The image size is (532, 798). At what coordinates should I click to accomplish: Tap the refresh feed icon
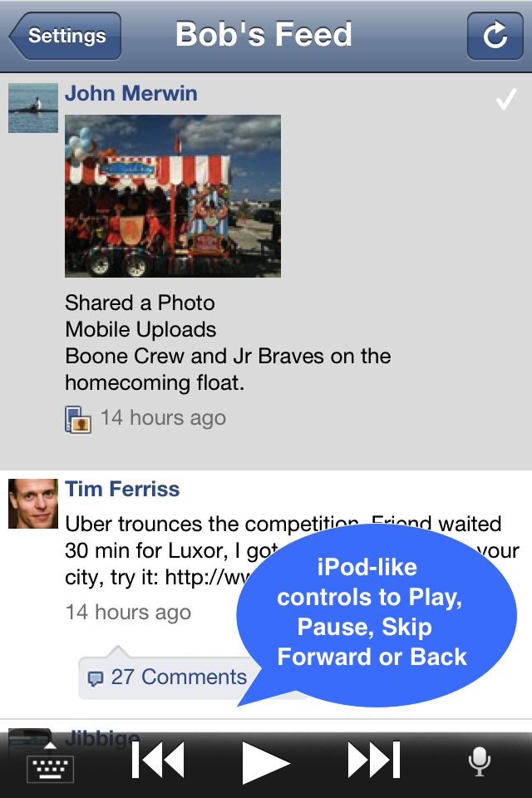(x=495, y=36)
